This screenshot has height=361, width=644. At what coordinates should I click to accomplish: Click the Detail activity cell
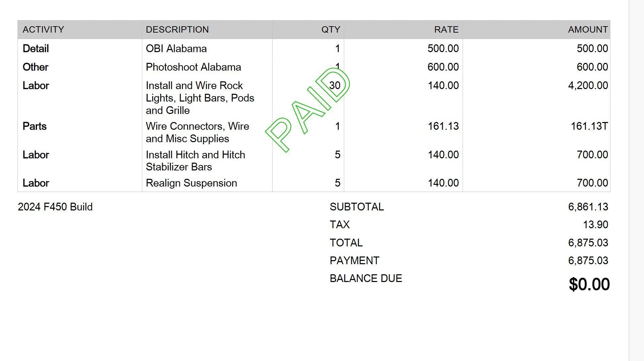pyautogui.click(x=36, y=49)
